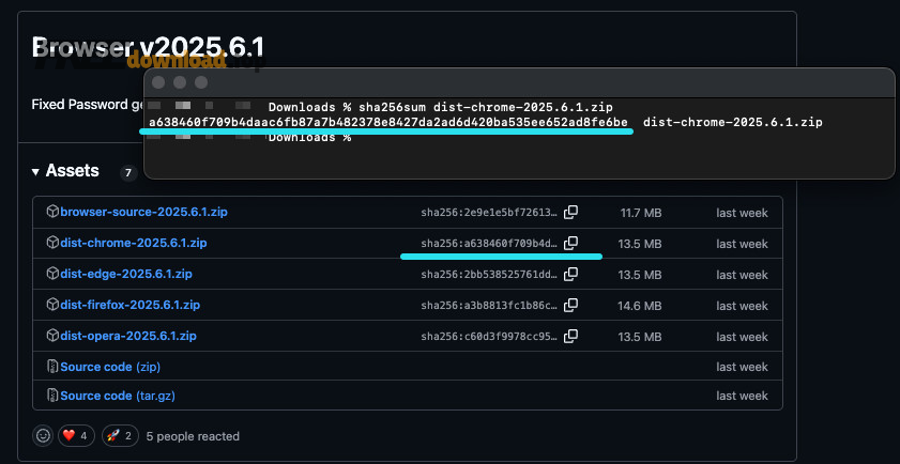Download Source code (zip)
This screenshot has width=900, height=464.
(x=110, y=367)
